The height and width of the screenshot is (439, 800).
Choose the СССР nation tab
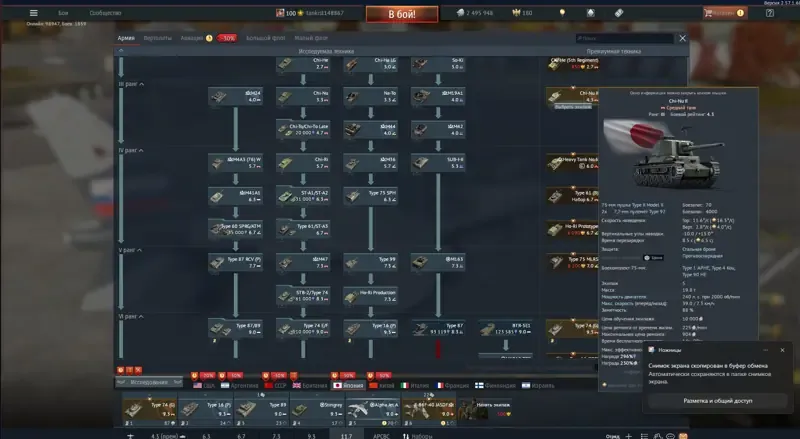point(275,385)
